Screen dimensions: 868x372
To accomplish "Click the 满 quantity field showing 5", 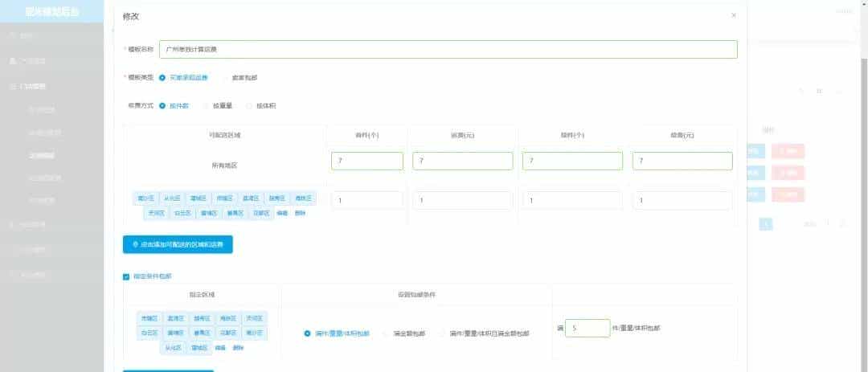I will (588, 329).
